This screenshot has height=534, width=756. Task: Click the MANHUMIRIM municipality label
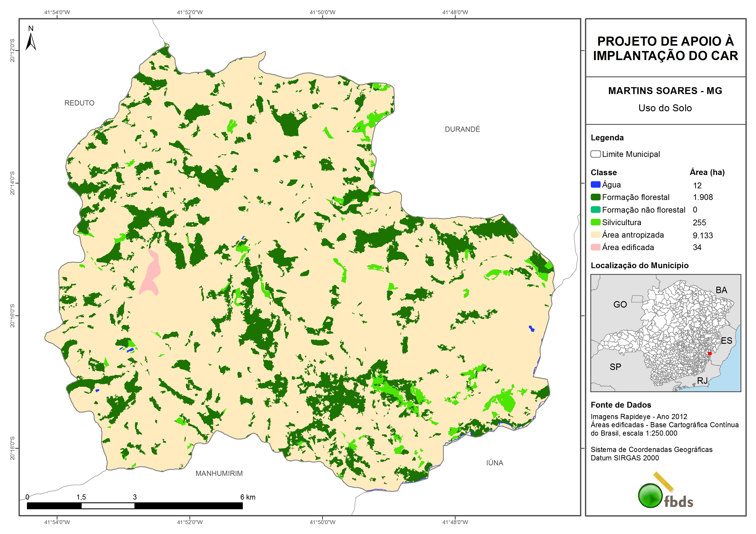(x=219, y=473)
